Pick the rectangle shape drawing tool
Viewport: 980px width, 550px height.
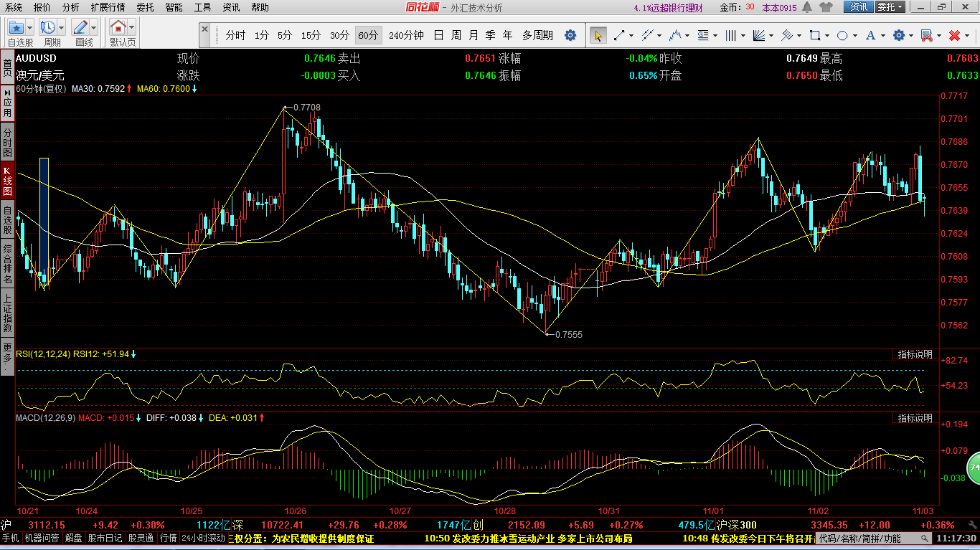click(x=814, y=35)
